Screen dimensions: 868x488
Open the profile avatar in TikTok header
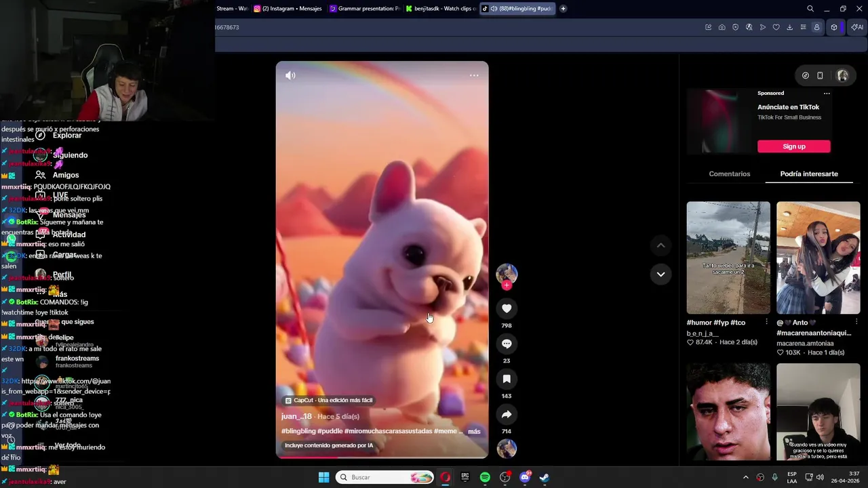pyautogui.click(x=842, y=76)
